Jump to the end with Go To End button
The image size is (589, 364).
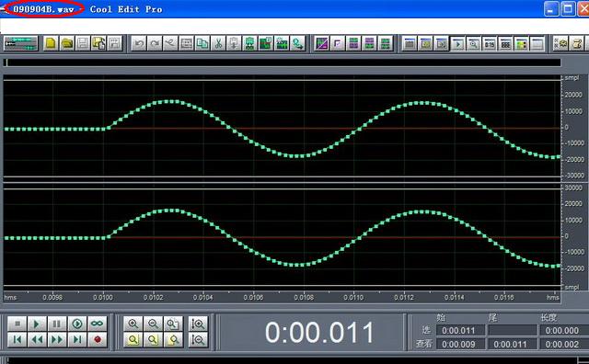[77, 340]
